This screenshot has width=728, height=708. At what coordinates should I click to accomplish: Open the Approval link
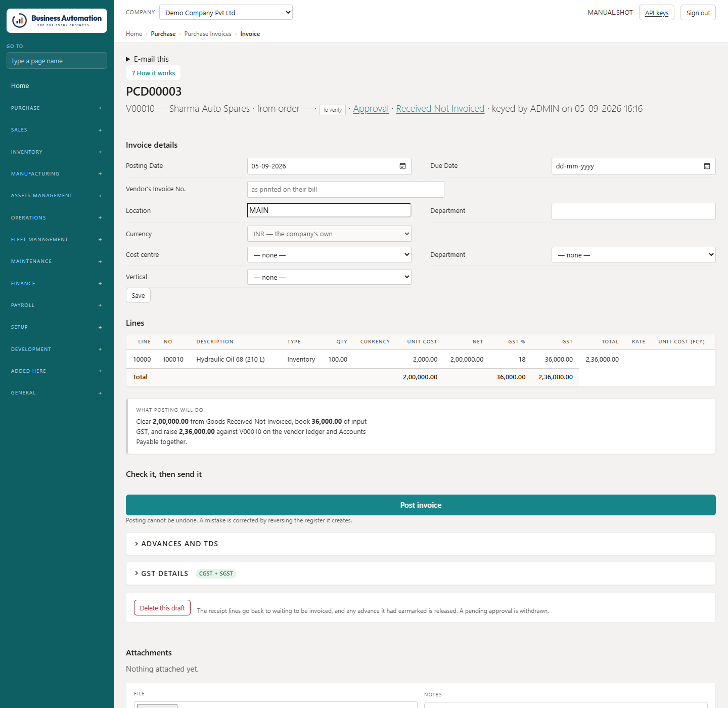point(371,109)
